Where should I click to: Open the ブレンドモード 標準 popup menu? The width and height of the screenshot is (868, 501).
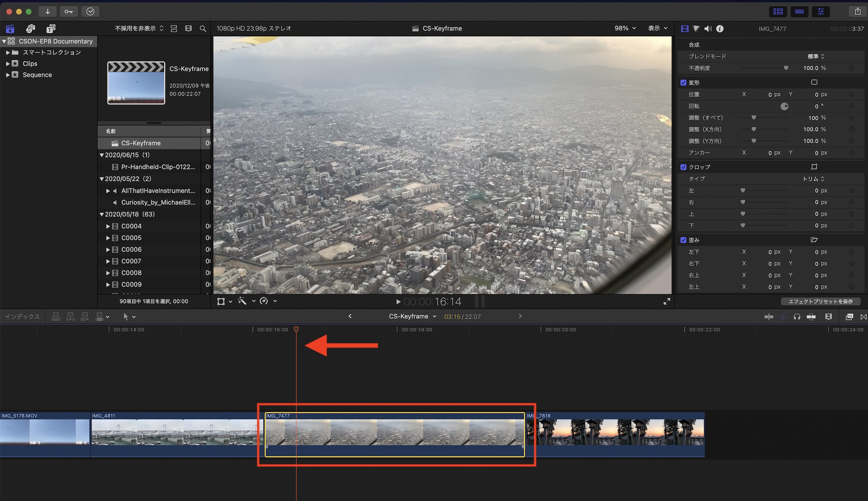[815, 56]
